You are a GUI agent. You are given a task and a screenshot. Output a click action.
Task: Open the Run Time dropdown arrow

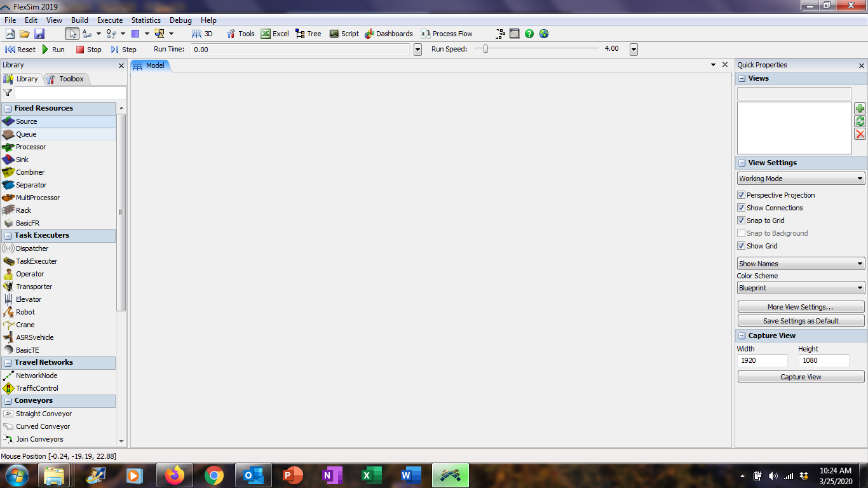click(417, 49)
